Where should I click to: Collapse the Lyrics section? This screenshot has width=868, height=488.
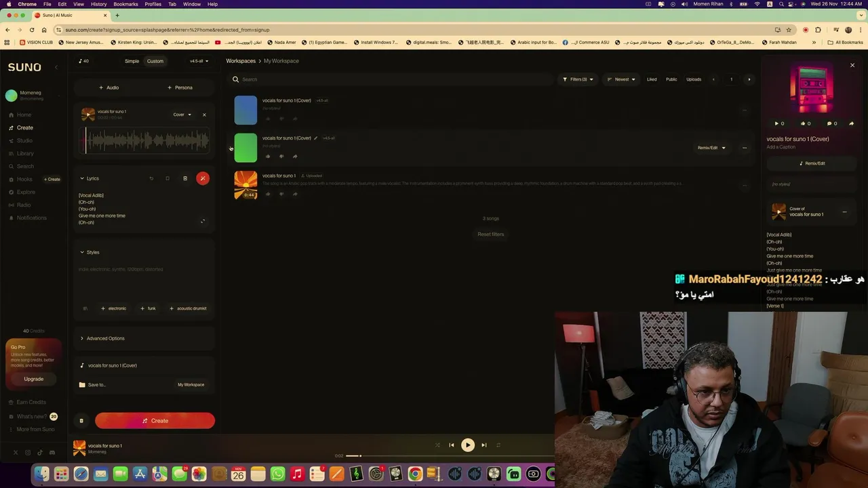point(90,178)
